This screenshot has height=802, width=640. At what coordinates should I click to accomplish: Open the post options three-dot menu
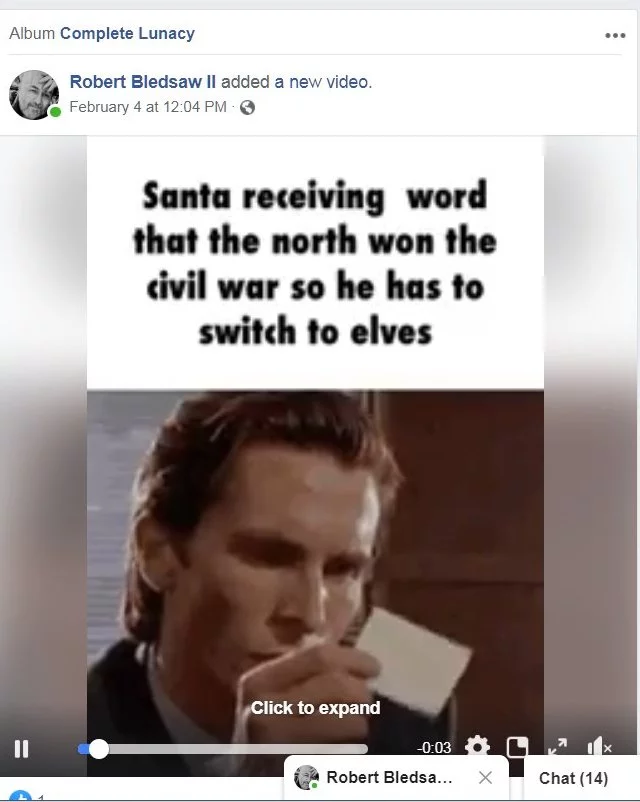[615, 35]
